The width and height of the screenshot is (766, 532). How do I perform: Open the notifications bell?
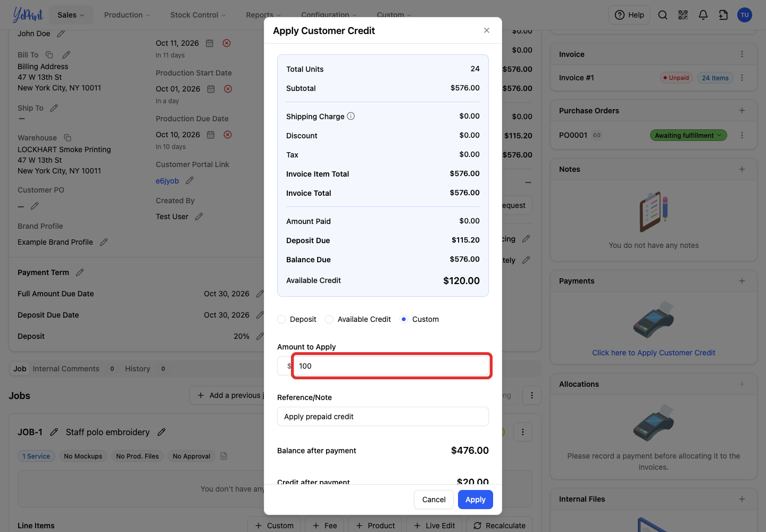tap(703, 15)
